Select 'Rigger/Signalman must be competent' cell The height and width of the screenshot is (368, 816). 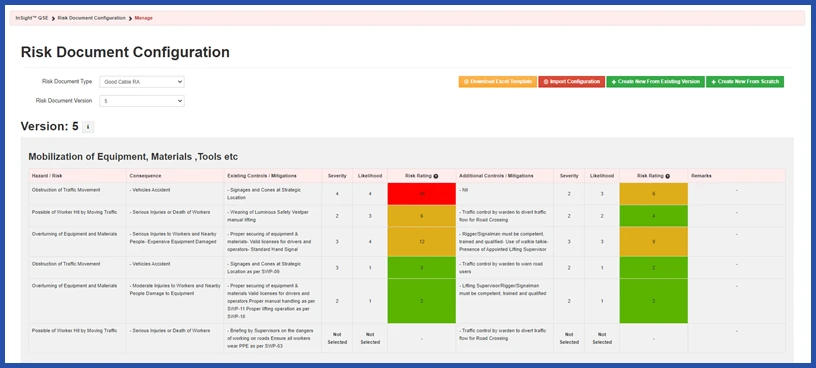[x=505, y=242]
